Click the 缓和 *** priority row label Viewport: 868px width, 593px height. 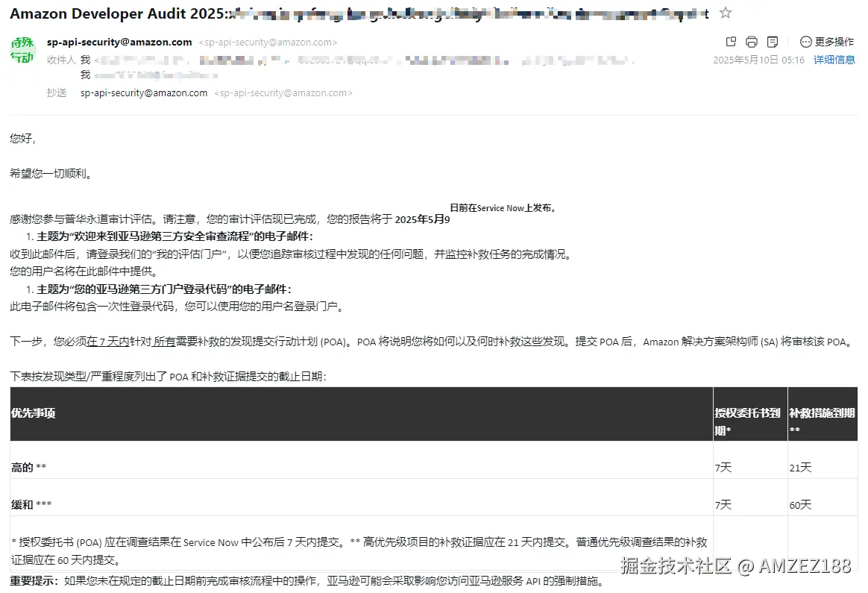tap(31, 505)
